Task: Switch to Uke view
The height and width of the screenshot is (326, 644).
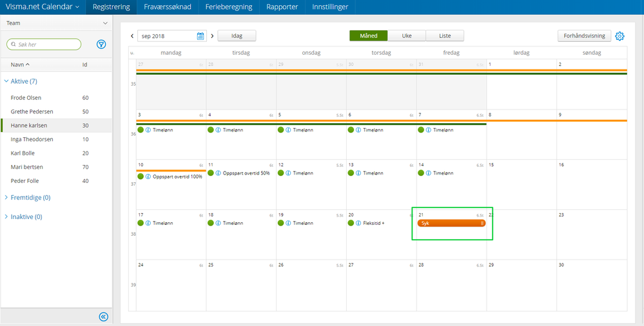Action: pyautogui.click(x=407, y=35)
